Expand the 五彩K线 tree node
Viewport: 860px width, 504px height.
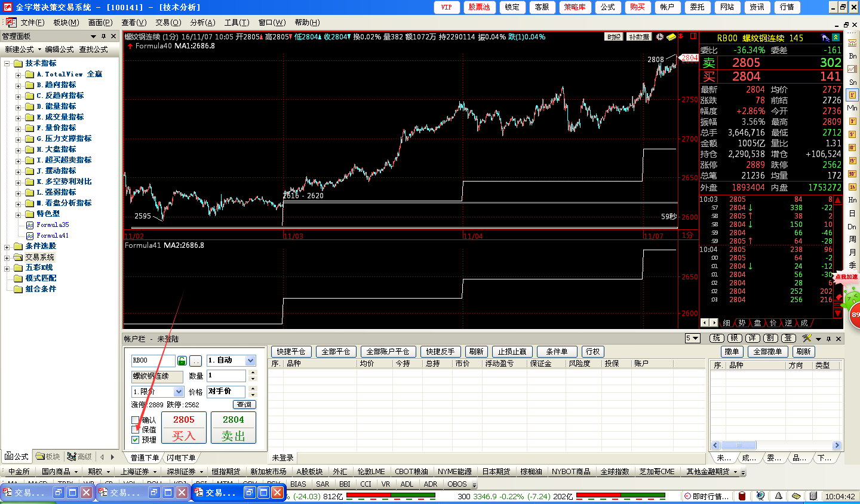pyautogui.click(x=7, y=268)
